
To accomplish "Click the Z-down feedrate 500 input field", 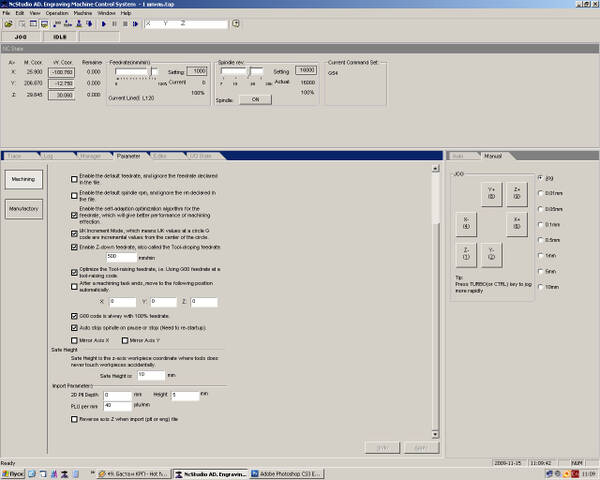I will point(121,257).
